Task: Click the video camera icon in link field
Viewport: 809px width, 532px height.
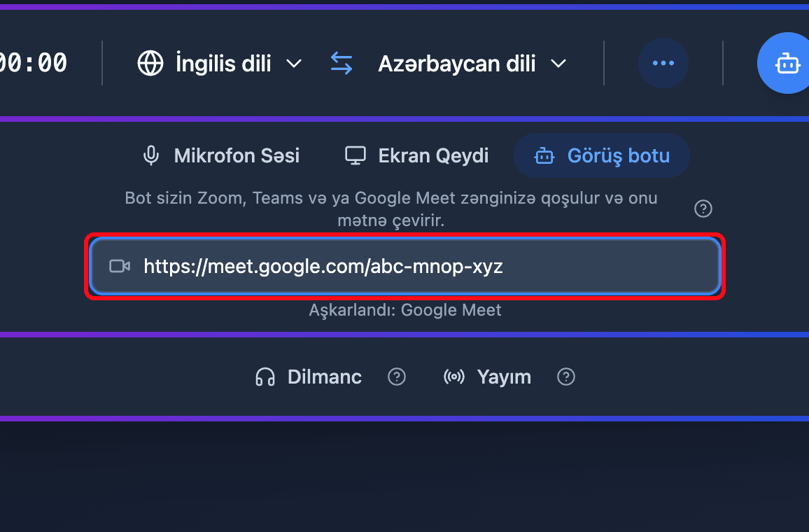Action: coord(120,266)
